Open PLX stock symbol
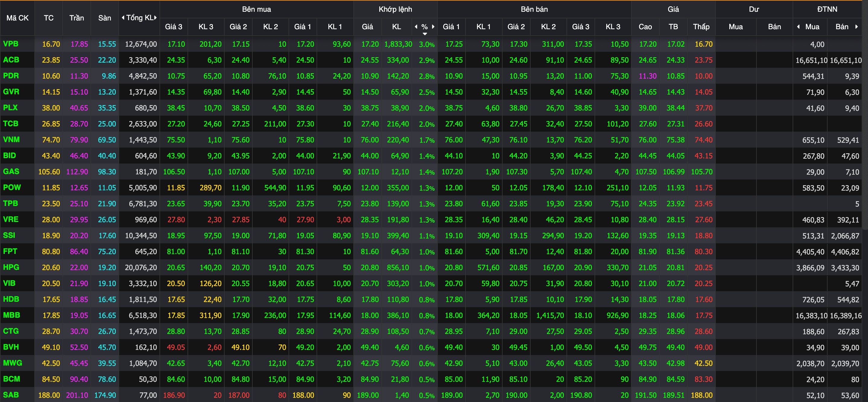868x402 pixels. coord(11,108)
